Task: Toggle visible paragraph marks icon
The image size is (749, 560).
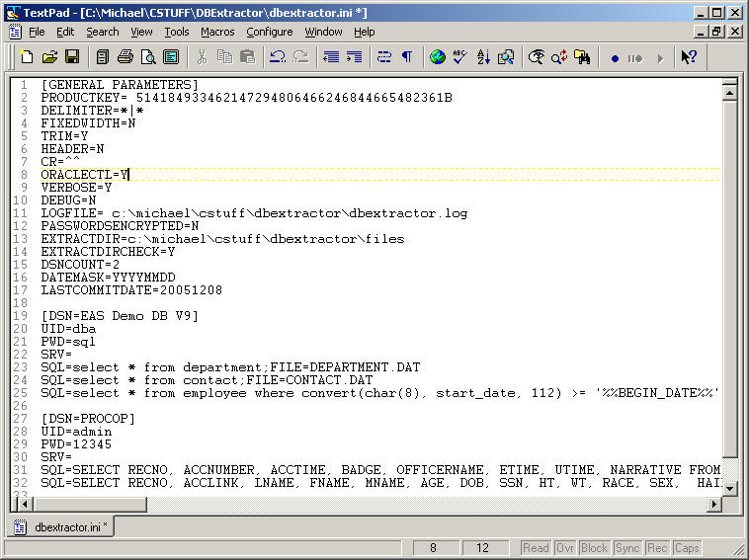Action: click(x=406, y=57)
